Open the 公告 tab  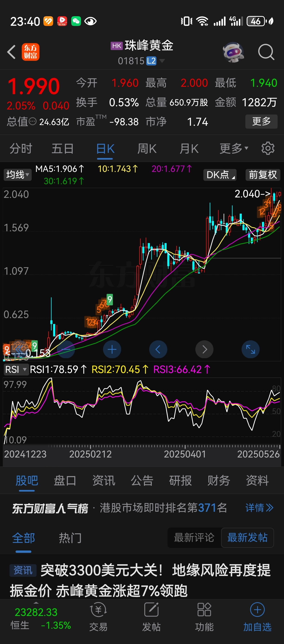tap(142, 480)
